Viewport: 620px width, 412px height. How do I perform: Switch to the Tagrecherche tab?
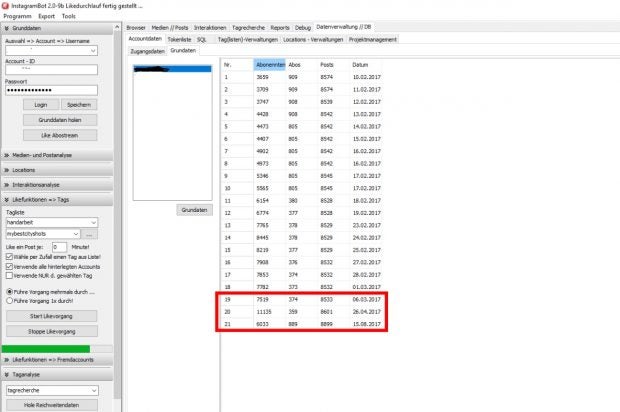[247, 28]
